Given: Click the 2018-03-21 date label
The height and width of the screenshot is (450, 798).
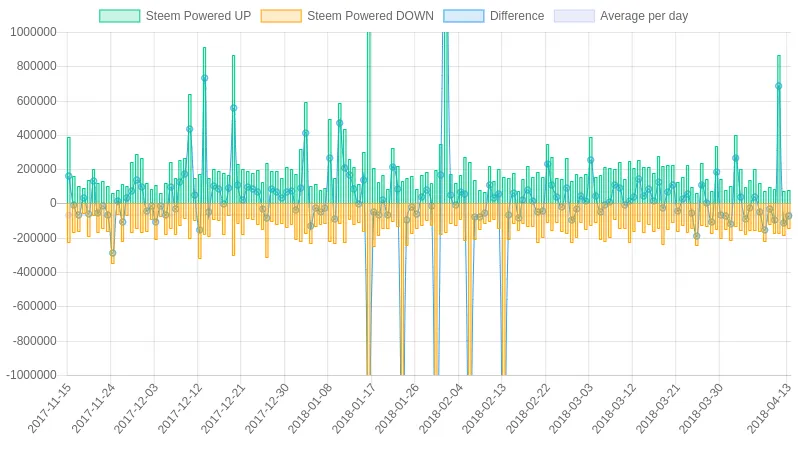Looking at the screenshot, I should pyautogui.click(x=659, y=408).
